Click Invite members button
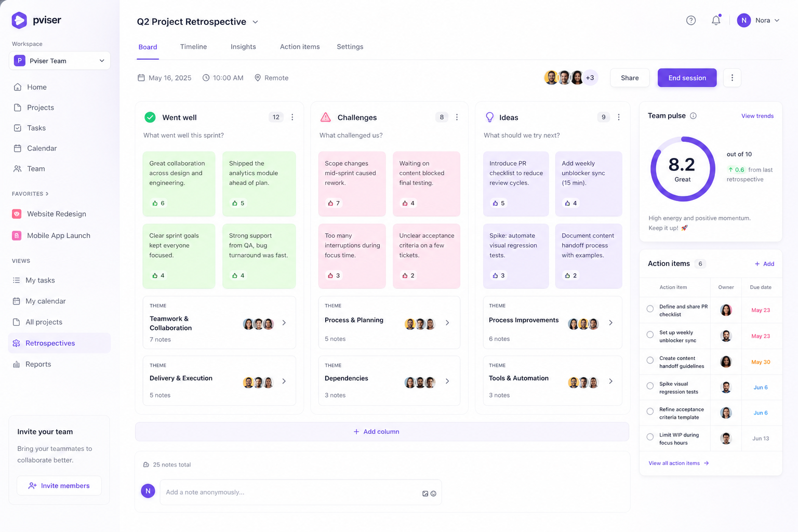Viewport: 798px width, 532px height. coord(59,486)
